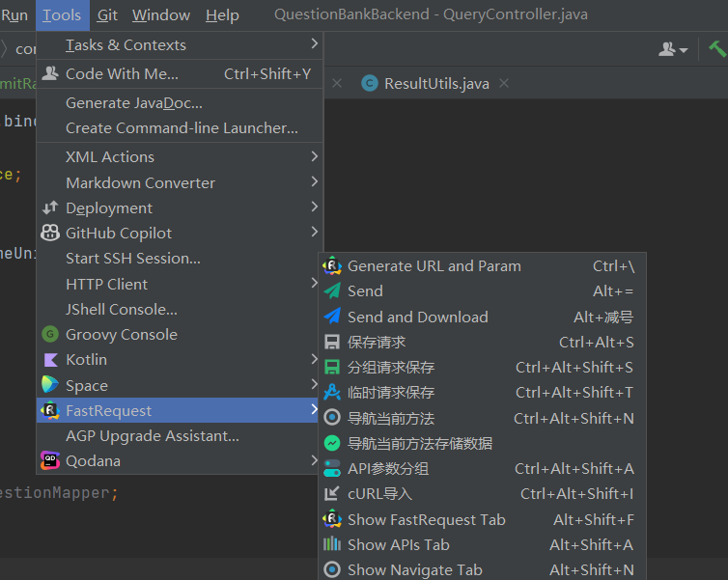Click the green build hammer icon

coord(717,48)
